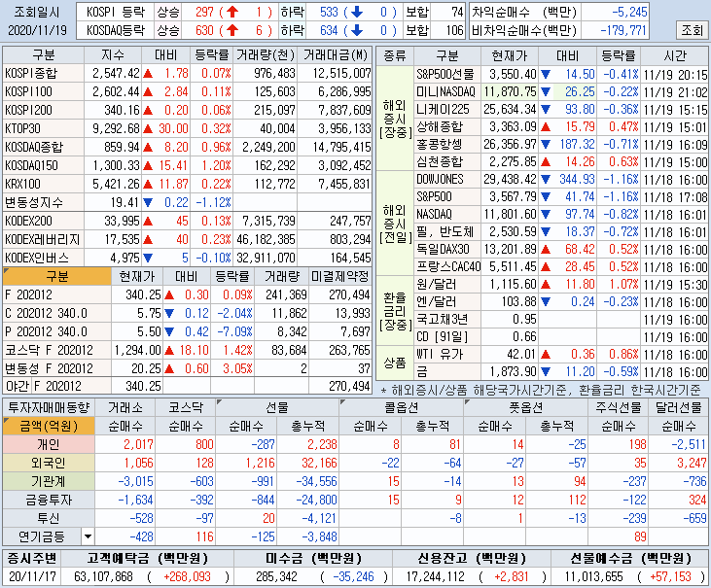Select the DOWJONES row label

[447, 180]
